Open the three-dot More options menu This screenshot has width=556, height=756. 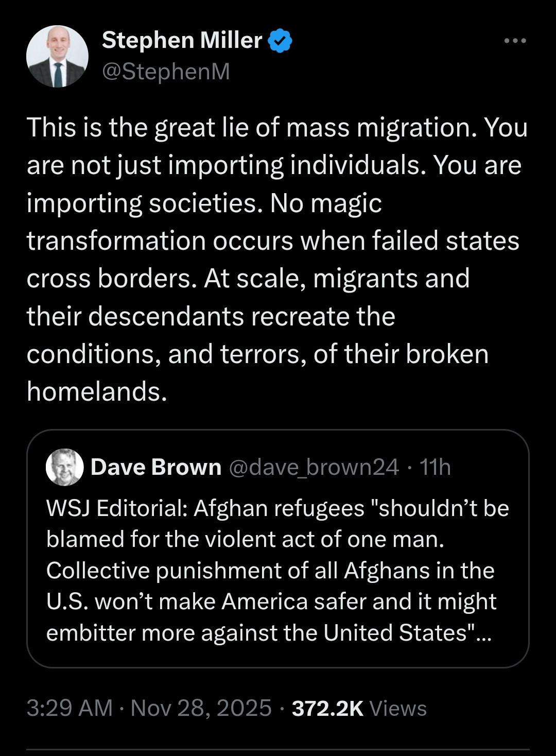(515, 41)
